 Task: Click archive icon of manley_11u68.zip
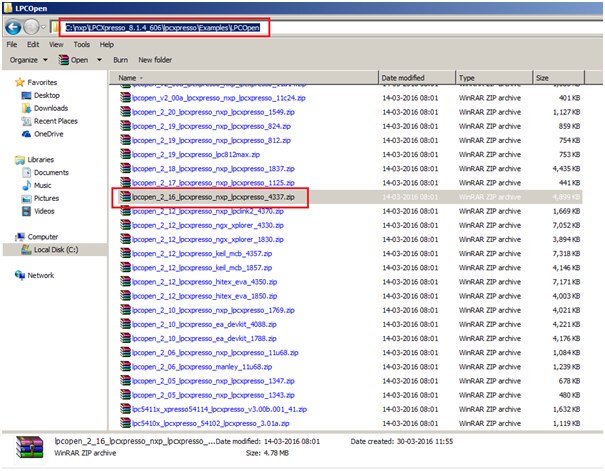[125, 366]
